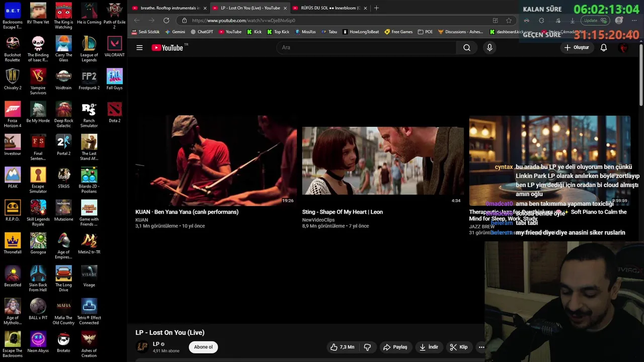Open account avatar menu on YouTube
The width and height of the screenshot is (644, 362).
tap(624, 47)
